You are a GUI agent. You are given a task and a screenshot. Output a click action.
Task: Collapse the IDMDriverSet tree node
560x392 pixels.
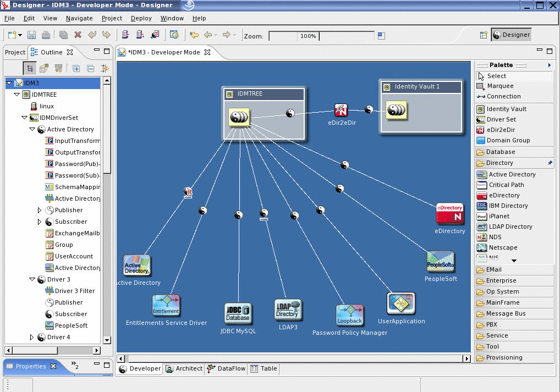point(25,118)
